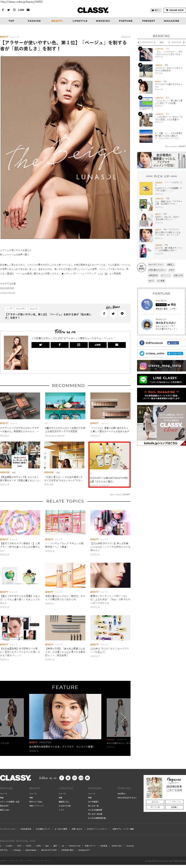
Task: Open the BOTANIST recommended article thumbnail
Action: 109,456
